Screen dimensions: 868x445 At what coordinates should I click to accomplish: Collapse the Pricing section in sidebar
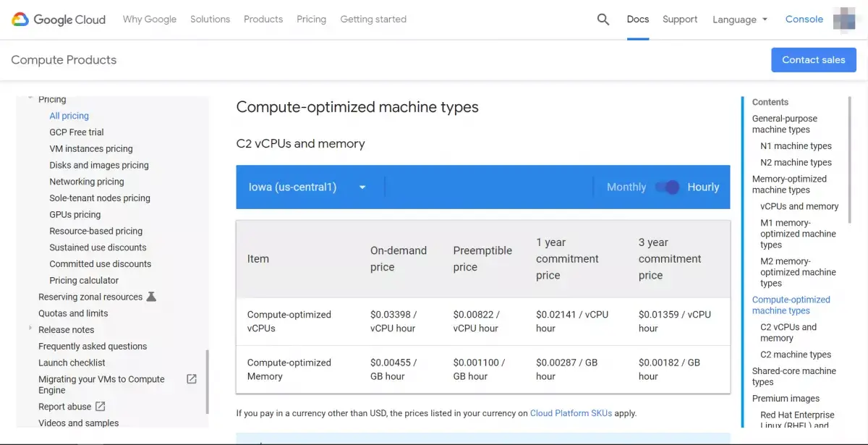pyautogui.click(x=30, y=97)
